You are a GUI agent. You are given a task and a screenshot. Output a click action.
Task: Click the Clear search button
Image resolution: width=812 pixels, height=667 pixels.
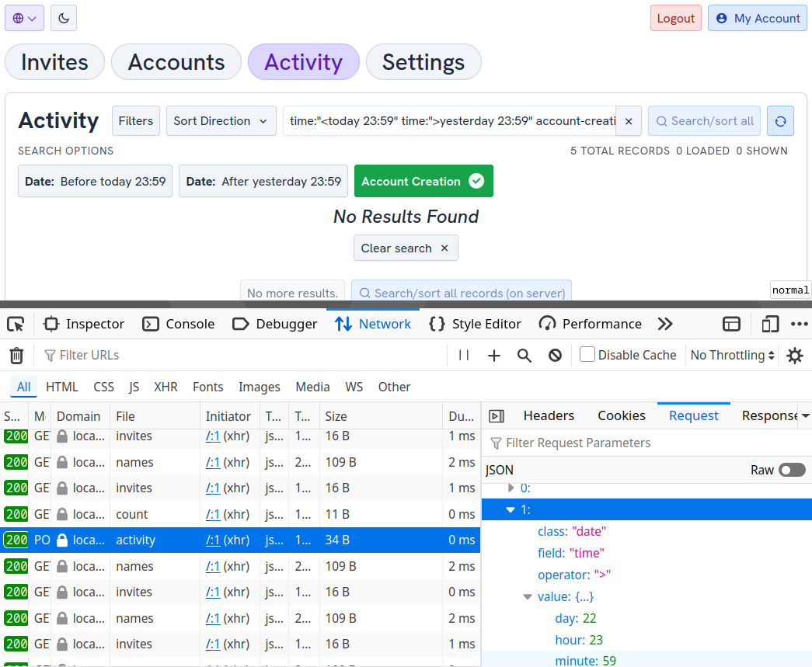click(x=406, y=248)
